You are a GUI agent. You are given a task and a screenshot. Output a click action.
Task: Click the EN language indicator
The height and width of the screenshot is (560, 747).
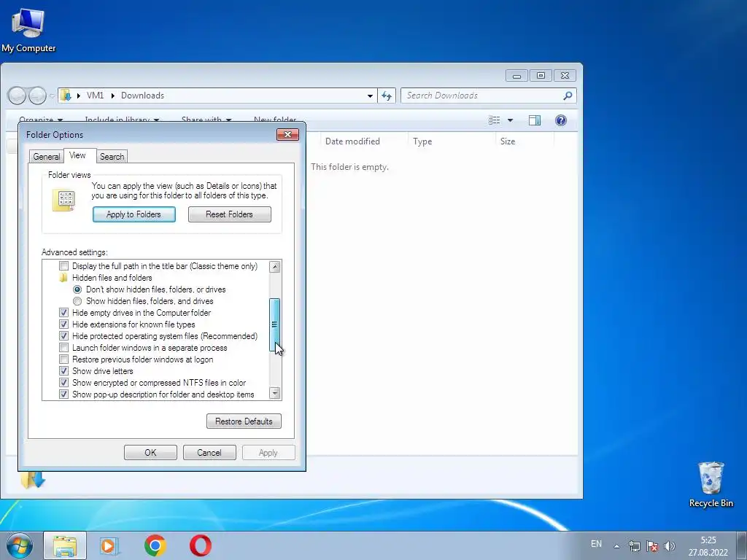click(x=596, y=544)
